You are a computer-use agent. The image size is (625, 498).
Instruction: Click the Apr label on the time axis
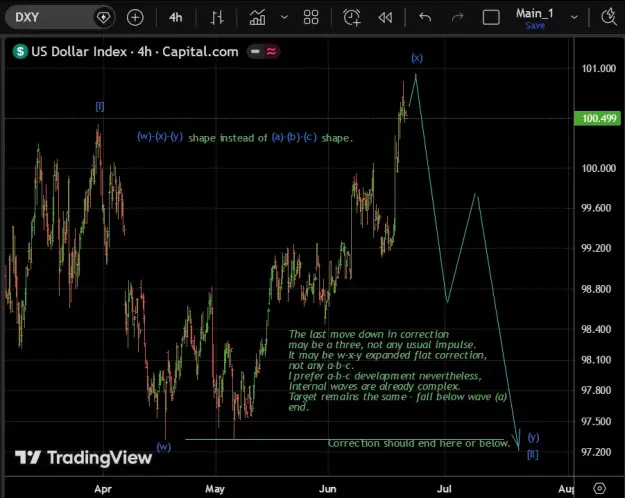tap(103, 489)
